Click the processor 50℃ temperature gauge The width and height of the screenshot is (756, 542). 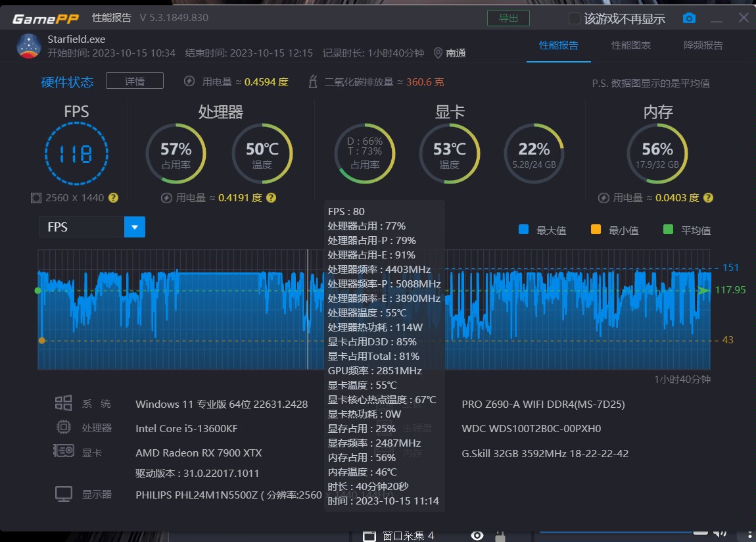click(x=262, y=154)
